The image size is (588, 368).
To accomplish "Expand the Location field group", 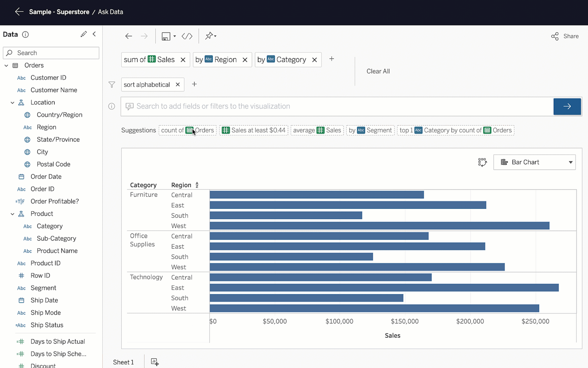I will [12, 102].
